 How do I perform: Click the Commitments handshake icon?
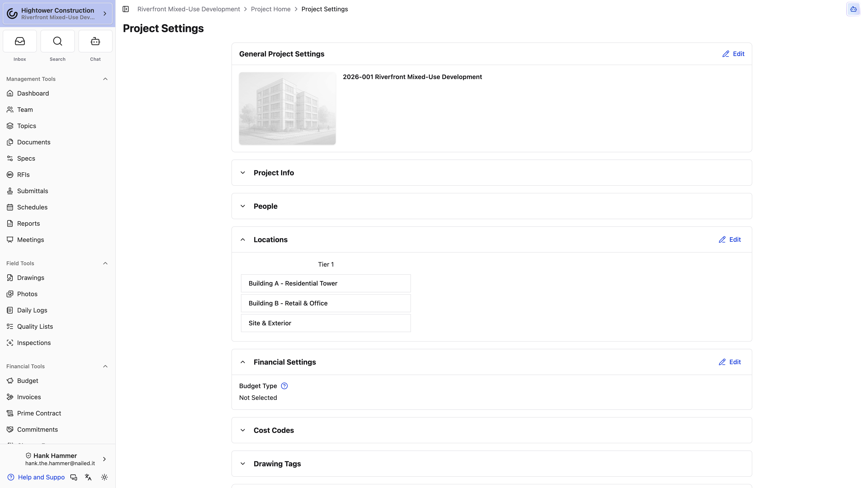coord(10,430)
